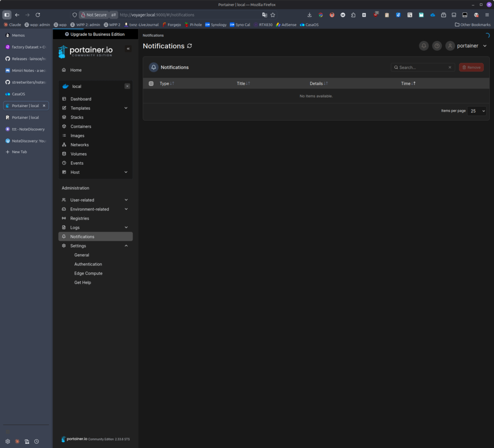Open Firefox downloads arrow icon
Viewport: 494px width, 448px height.
[309, 15]
